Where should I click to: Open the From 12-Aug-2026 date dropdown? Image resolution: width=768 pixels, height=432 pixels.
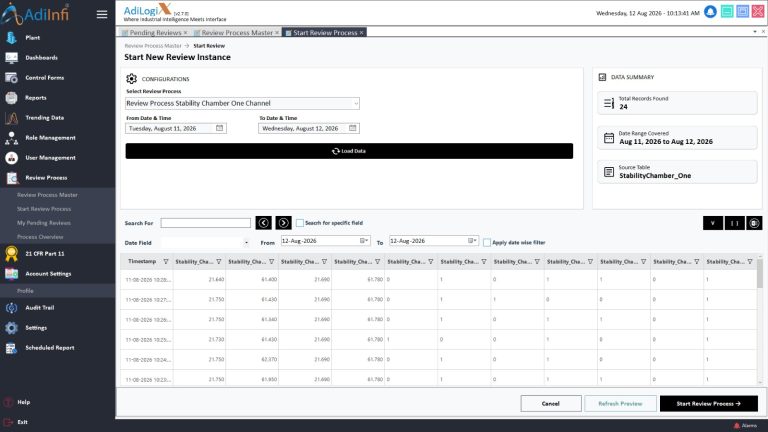pyautogui.click(x=364, y=240)
